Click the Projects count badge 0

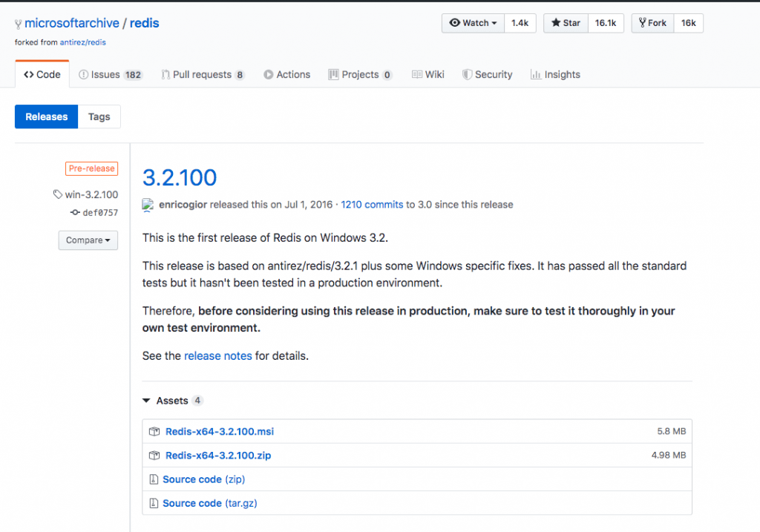[x=387, y=75]
